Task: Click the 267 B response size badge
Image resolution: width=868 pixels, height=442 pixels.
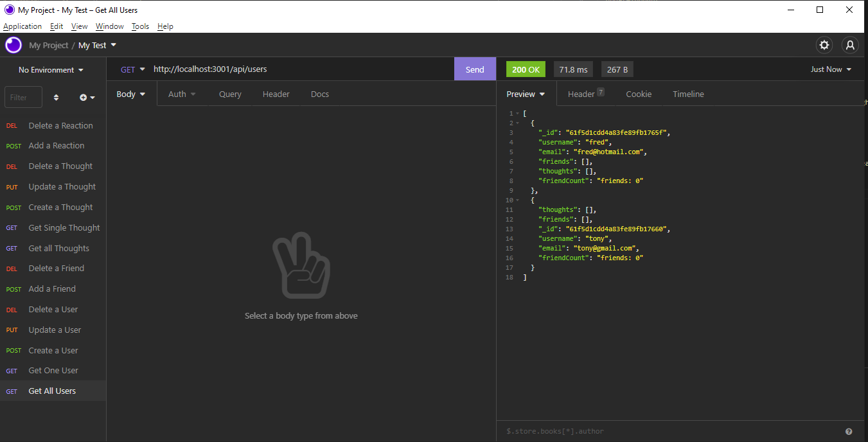Action: tap(617, 69)
